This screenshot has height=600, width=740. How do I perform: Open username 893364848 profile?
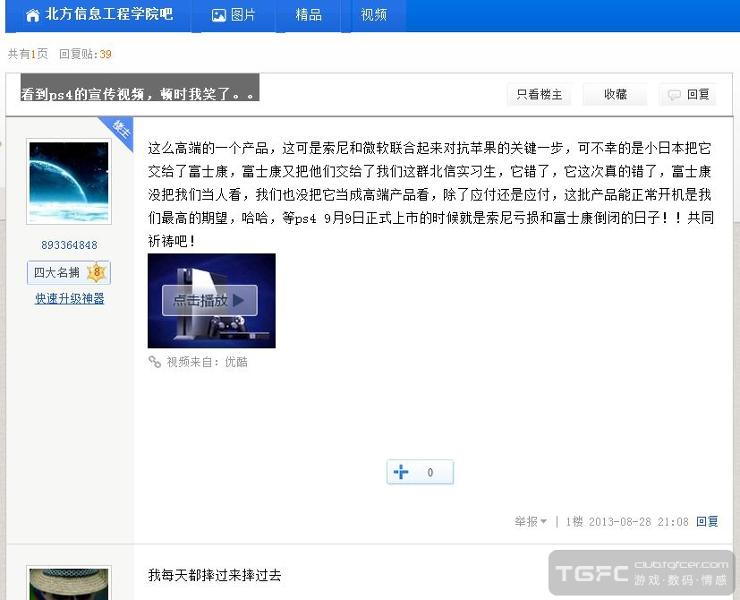[x=69, y=245]
